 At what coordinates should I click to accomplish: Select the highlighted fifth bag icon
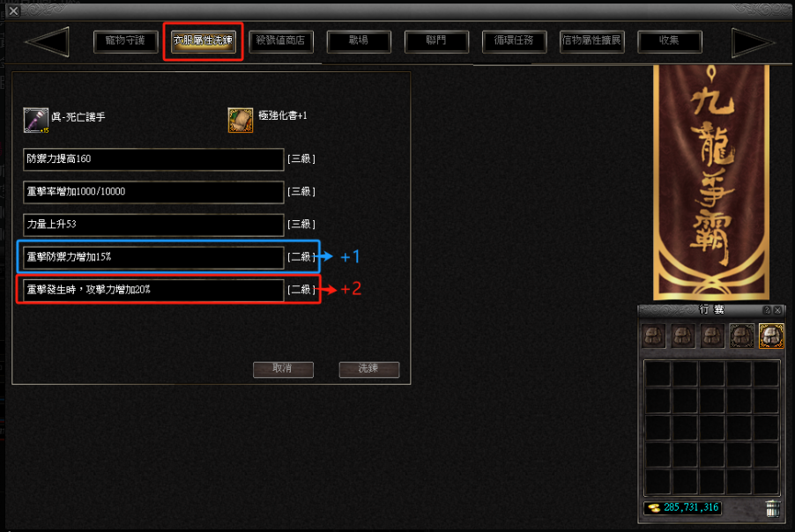tap(771, 336)
